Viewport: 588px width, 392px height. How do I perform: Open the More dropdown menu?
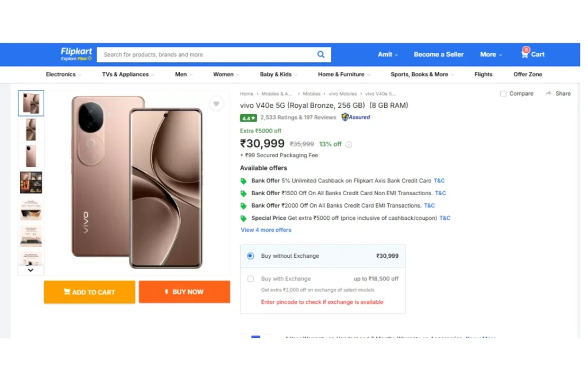(x=491, y=55)
